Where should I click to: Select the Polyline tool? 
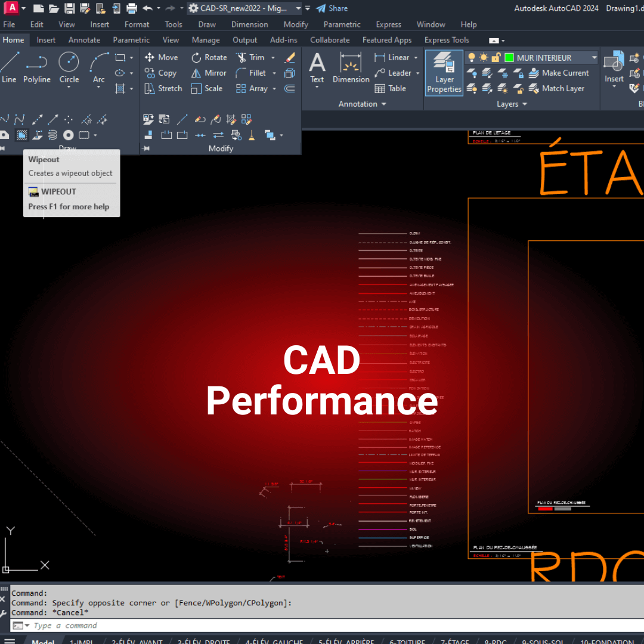coord(36,68)
